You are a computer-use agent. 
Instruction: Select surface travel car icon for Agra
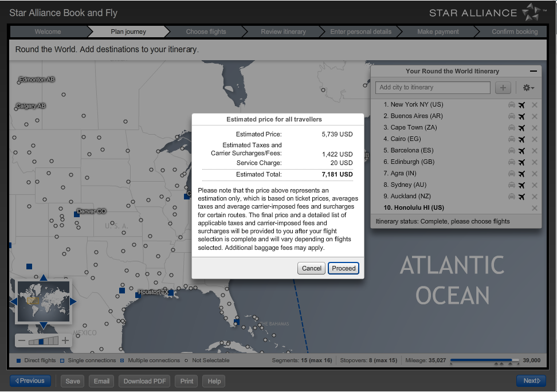[512, 174]
